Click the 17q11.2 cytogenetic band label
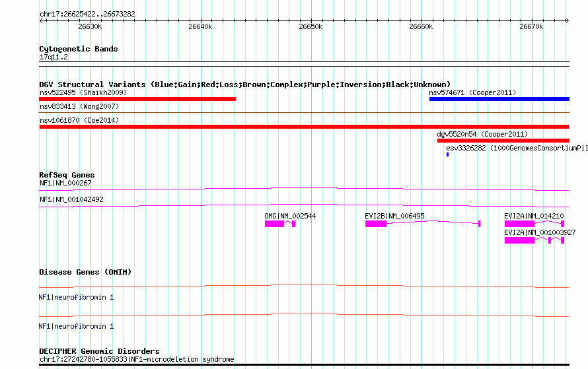The image size is (588, 369). pyautogui.click(x=54, y=57)
